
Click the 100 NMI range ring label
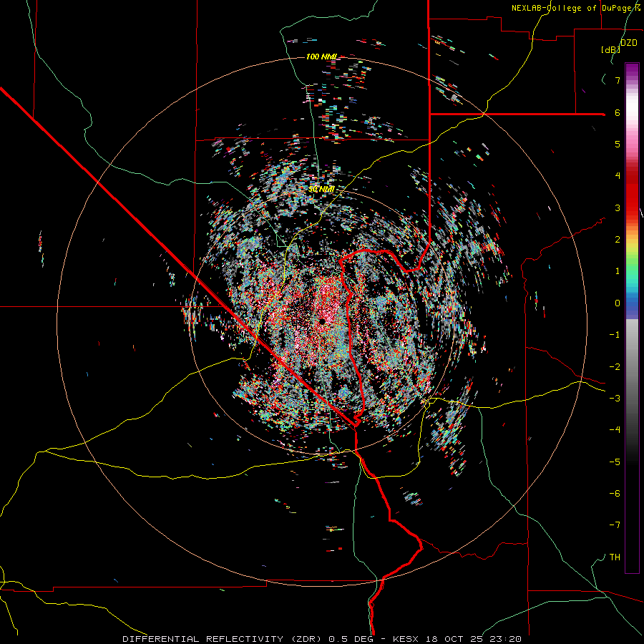(321, 57)
